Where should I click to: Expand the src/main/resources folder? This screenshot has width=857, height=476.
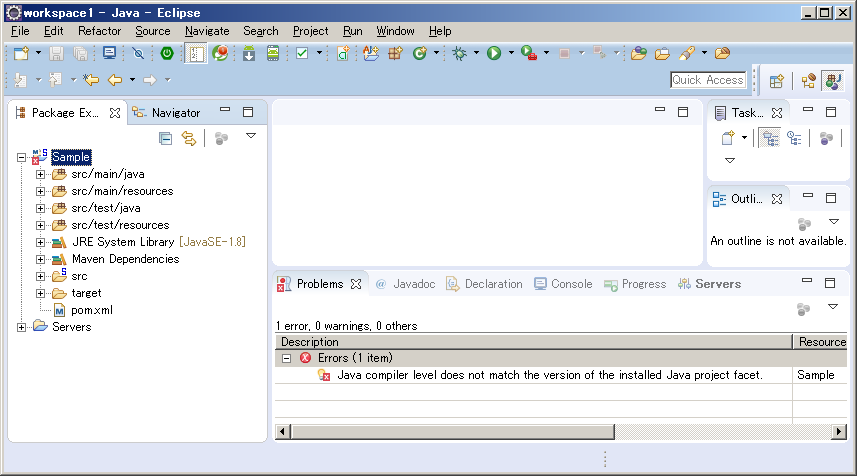tap(40, 191)
